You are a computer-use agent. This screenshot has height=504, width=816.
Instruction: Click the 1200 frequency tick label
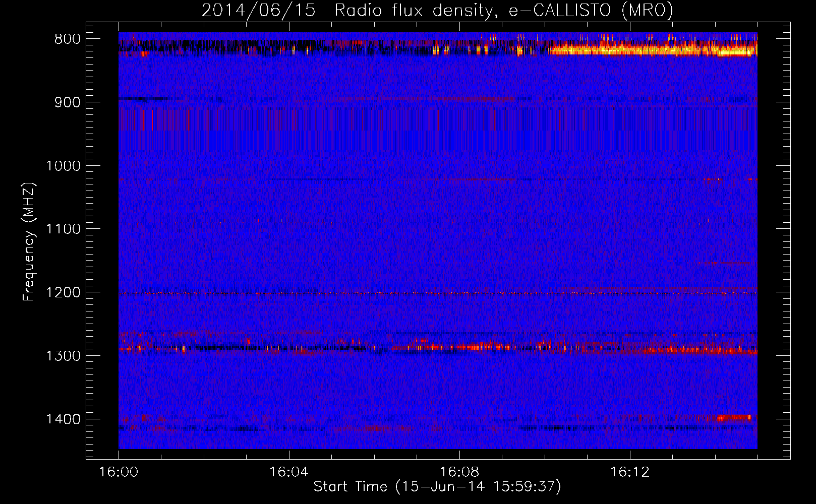(x=64, y=292)
